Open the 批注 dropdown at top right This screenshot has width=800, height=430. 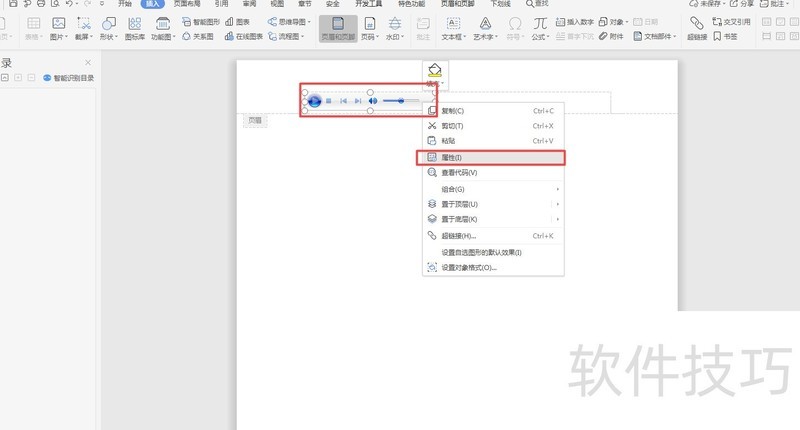(x=774, y=4)
